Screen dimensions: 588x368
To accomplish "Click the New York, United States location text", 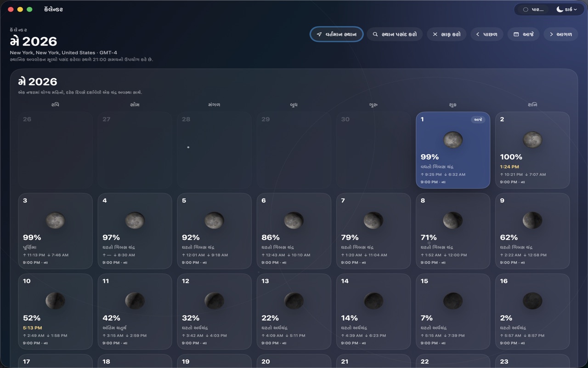I will point(63,53).
